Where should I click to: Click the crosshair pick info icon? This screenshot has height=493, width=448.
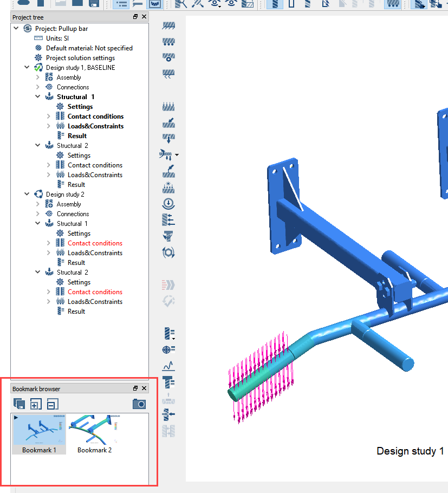168,349
